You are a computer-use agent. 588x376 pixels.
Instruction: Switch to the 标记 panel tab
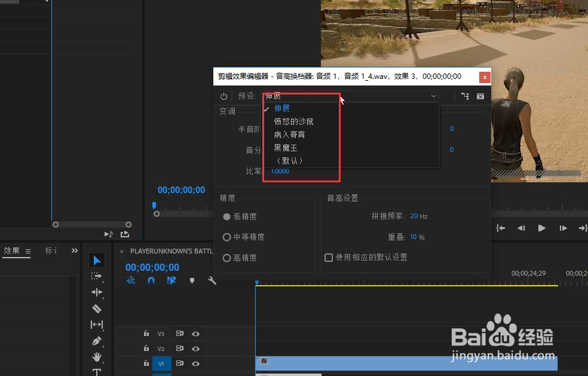pos(51,250)
